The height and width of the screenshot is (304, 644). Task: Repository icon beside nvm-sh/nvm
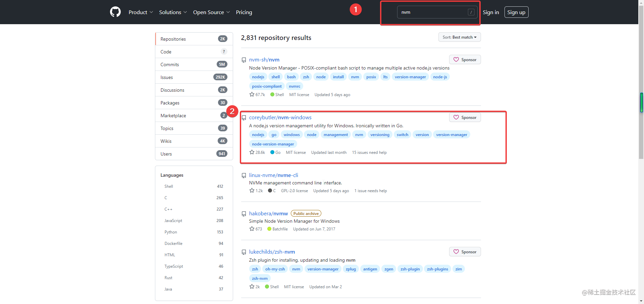pyautogui.click(x=244, y=60)
